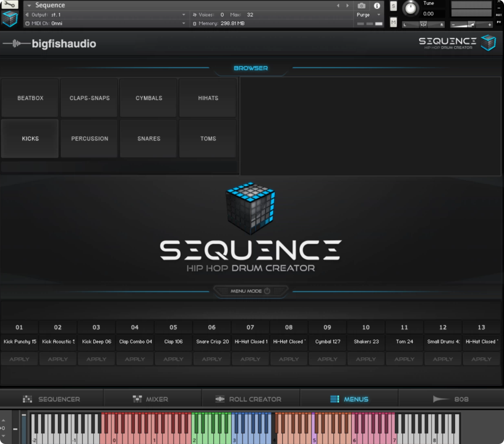Click the bigfishaudio logo

click(50, 43)
